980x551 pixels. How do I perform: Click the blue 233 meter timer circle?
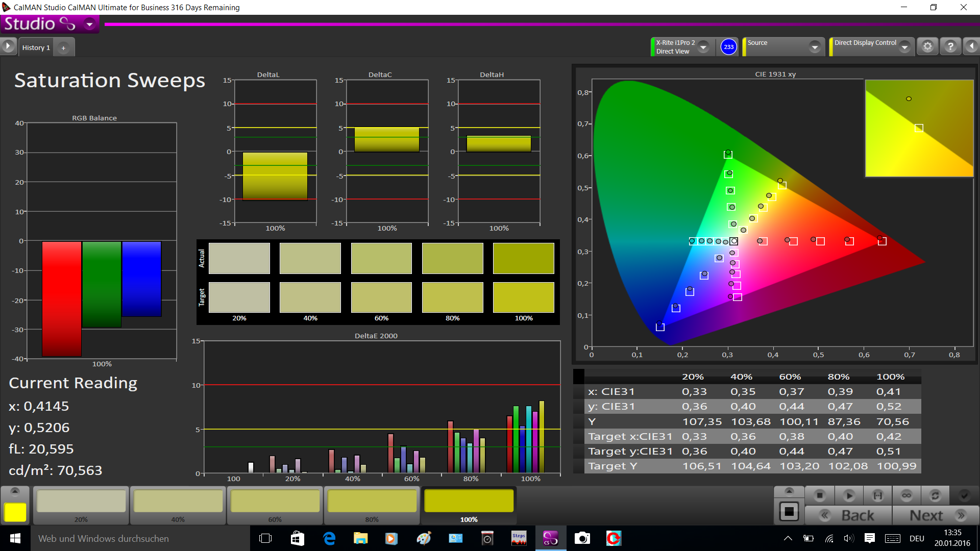tap(728, 47)
